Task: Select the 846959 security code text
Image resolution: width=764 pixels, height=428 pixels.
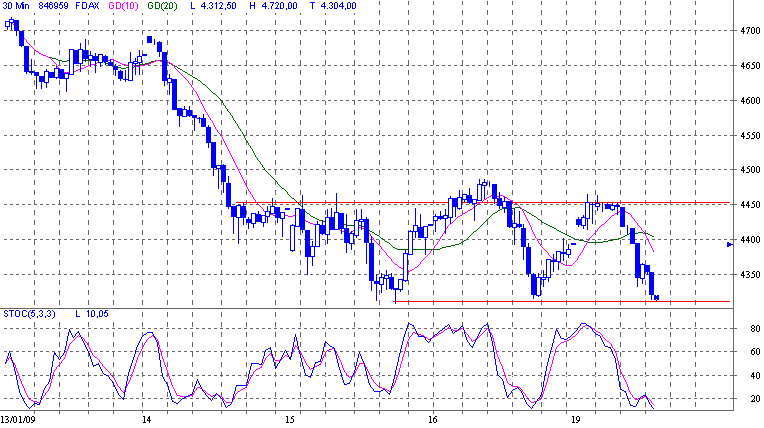Action: (x=53, y=6)
